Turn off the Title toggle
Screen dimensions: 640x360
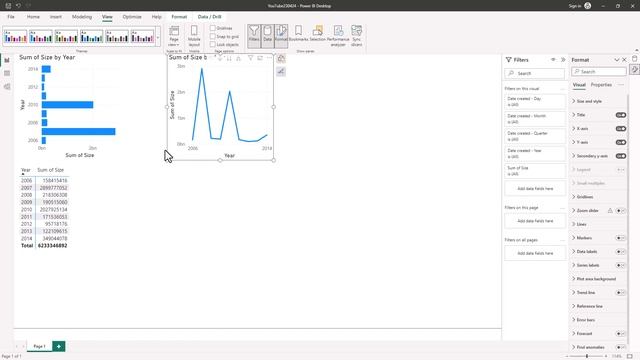(620, 115)
